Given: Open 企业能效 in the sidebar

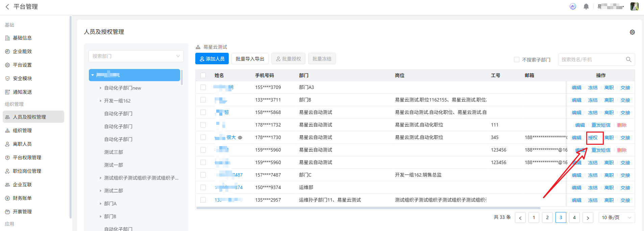Looking at the screenshot, I should click(22, 51).
